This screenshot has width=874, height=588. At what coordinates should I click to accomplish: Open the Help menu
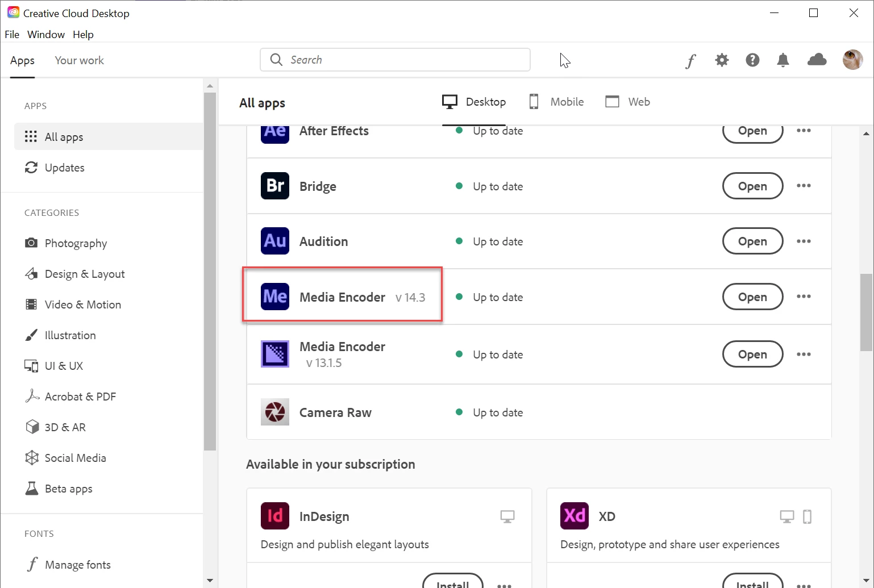[x=83, y=34]
